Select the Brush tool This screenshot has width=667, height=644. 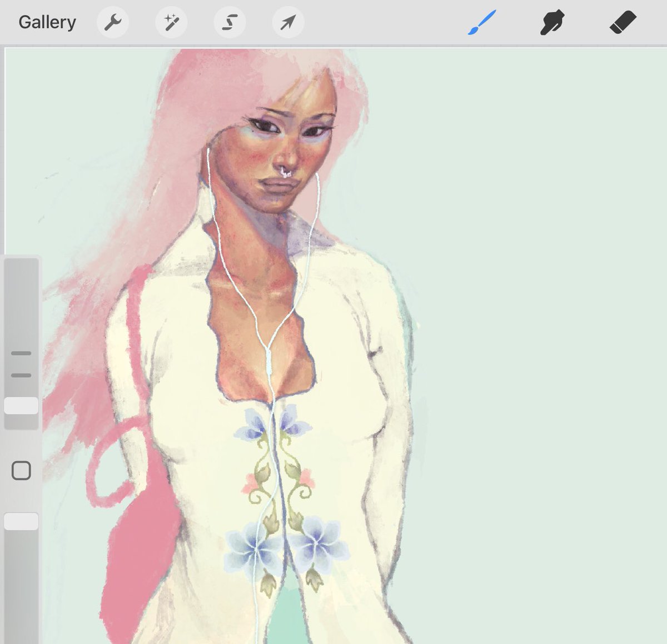481,22
